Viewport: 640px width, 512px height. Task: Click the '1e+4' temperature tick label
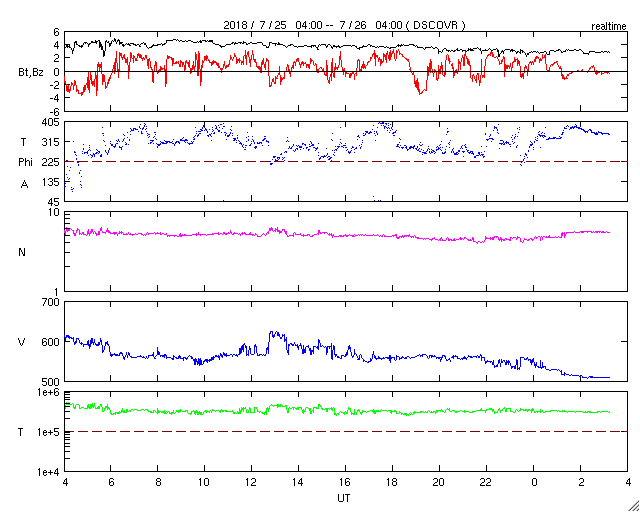49,472
